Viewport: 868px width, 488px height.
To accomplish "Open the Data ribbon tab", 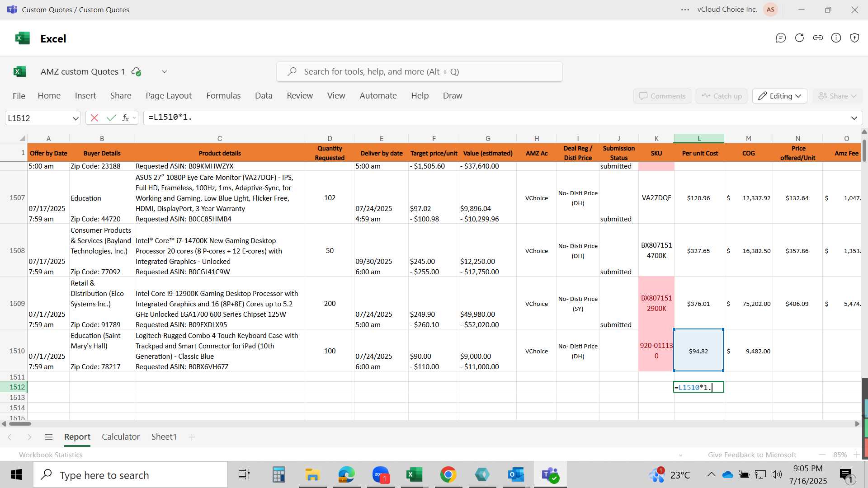I will [x=264, y=96].
